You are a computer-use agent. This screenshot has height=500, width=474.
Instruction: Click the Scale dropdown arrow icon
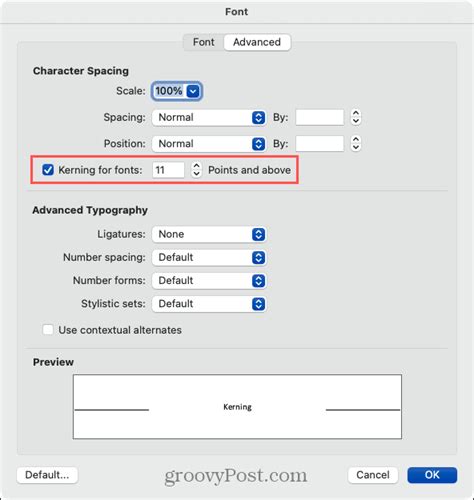193,91
